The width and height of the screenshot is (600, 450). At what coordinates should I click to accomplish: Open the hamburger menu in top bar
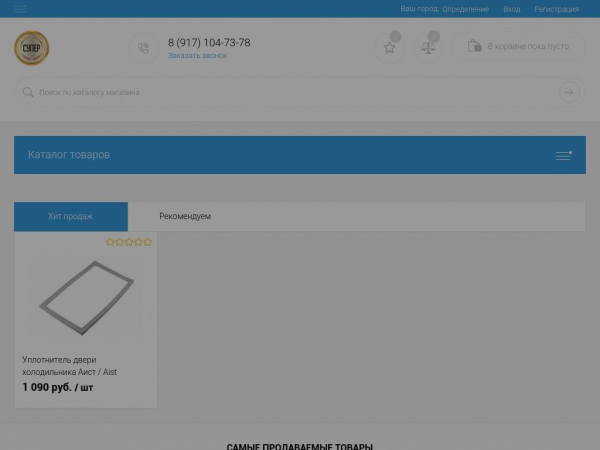tap(21, 9)
